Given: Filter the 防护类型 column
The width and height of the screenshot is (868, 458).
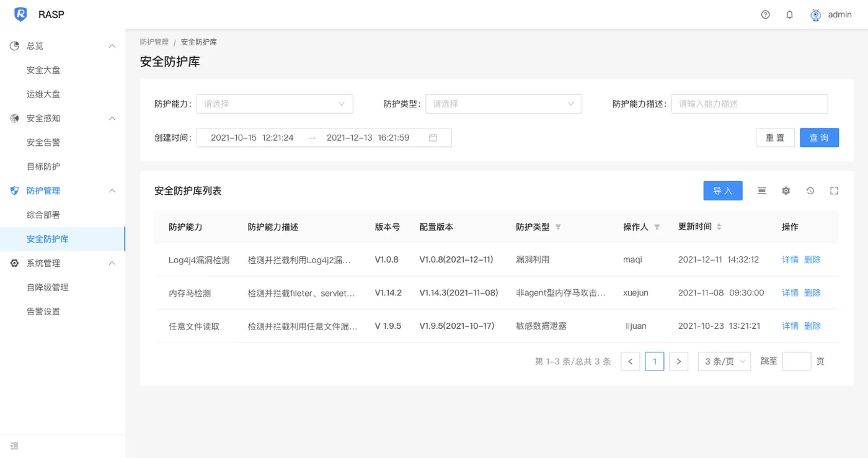Looking at the screenshot, I should pyautogui.click(x=558, y=227).
